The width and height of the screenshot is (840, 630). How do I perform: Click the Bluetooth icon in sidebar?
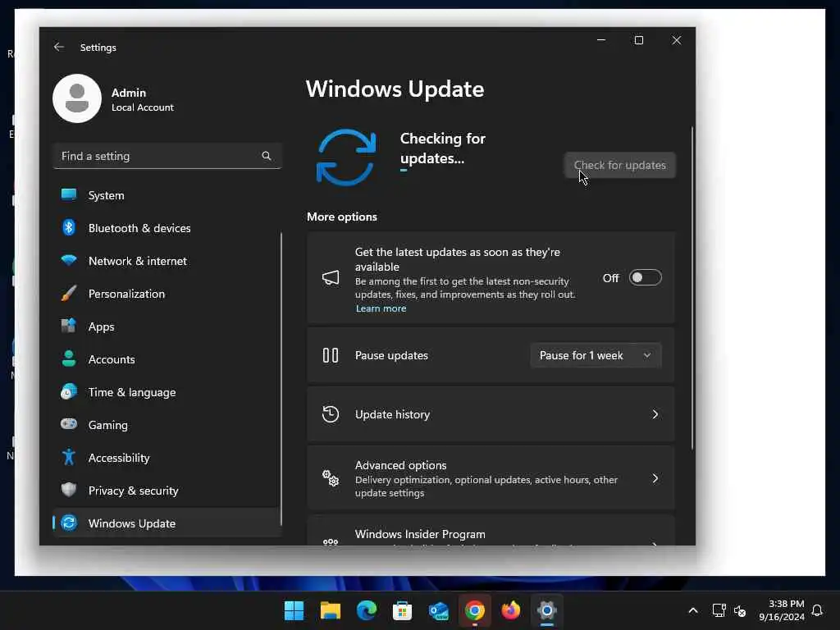tap(69, 228)
